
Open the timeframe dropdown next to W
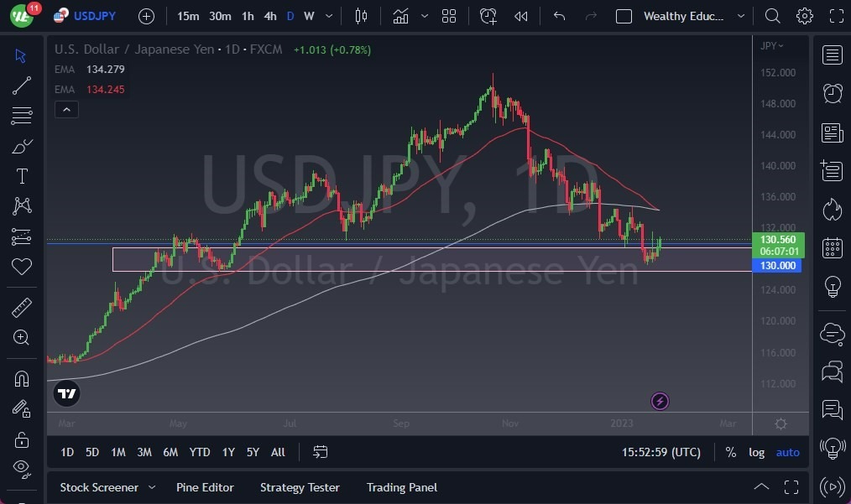328,16
